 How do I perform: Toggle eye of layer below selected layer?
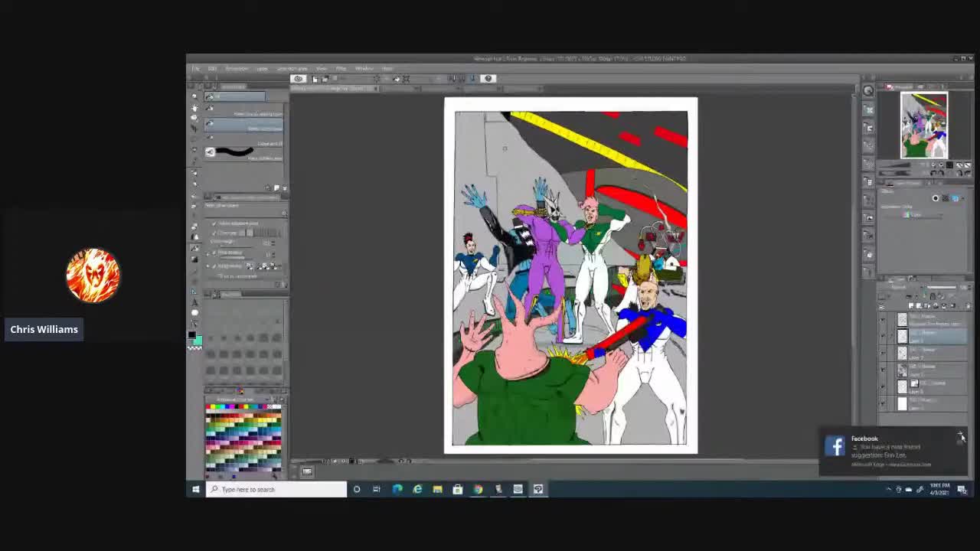[x=883, y=353]
